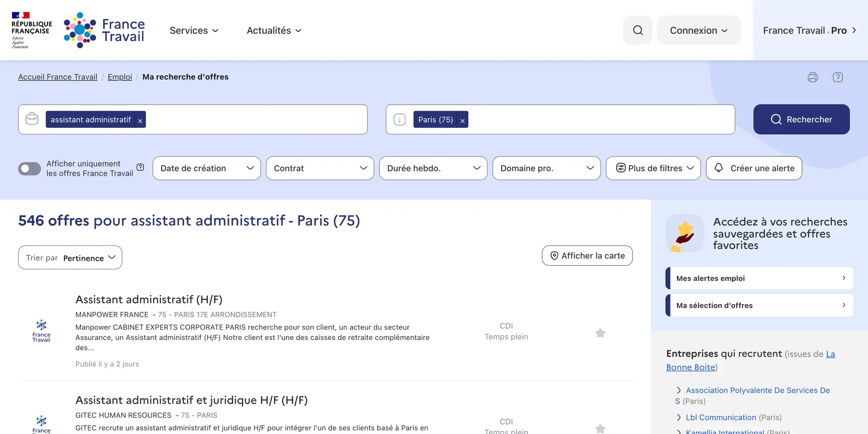
Task: Open the Date de création dropdown
Action: coord(207,168)
